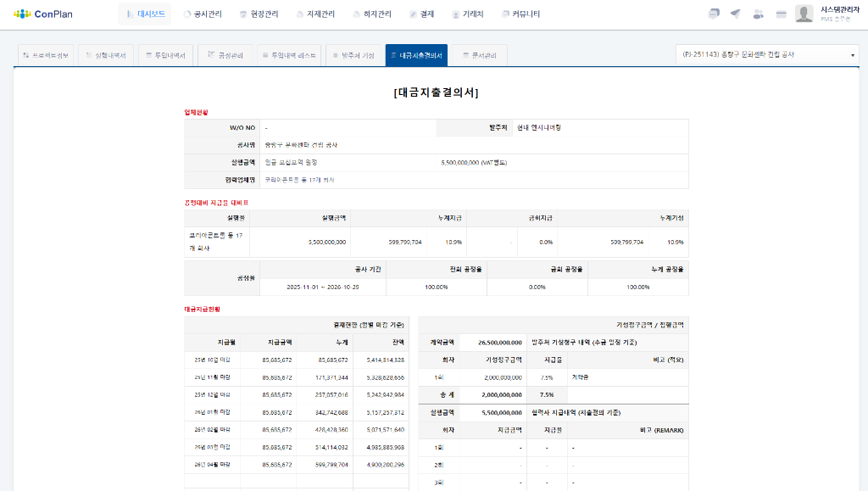
Task: Click the user avatar picture
Action: (804, 14)
